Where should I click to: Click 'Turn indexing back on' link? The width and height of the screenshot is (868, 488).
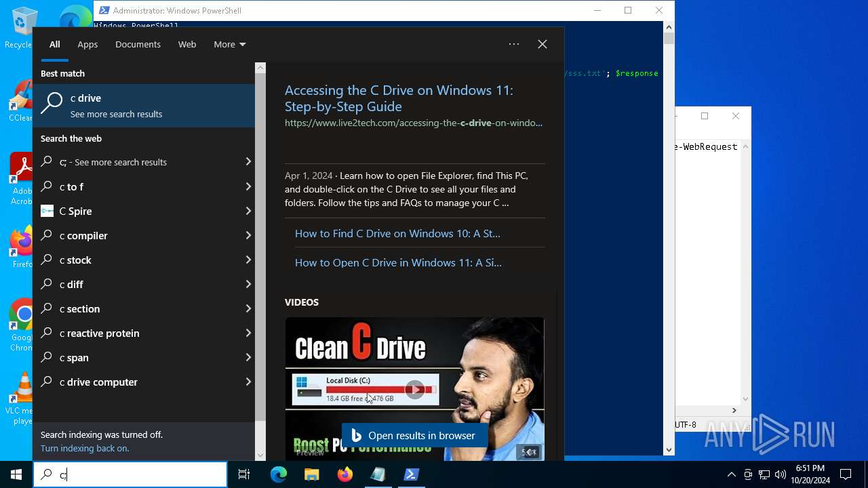click(x=85, y=448)
